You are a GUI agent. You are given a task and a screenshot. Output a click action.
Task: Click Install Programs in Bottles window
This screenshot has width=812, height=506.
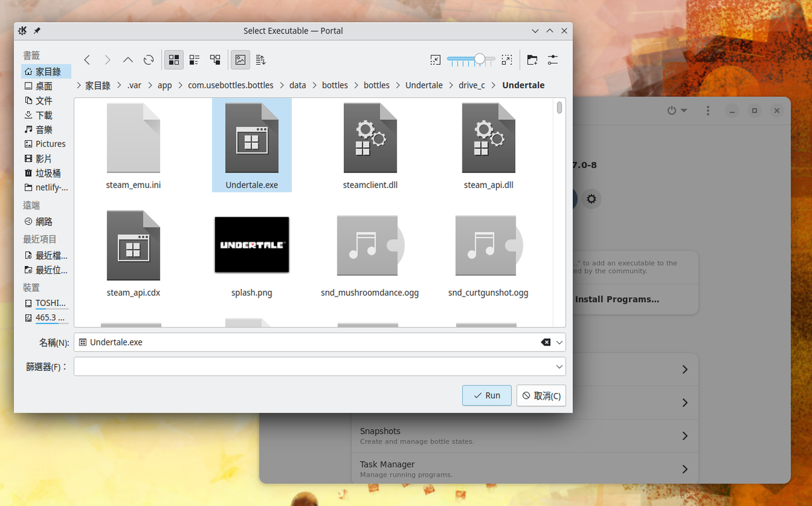coord(617,299)
